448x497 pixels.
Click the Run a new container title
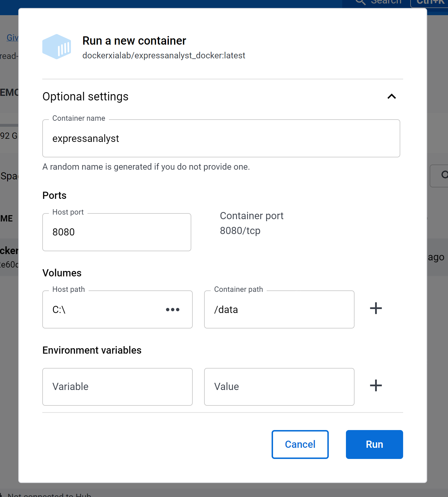tap(134, 41)
